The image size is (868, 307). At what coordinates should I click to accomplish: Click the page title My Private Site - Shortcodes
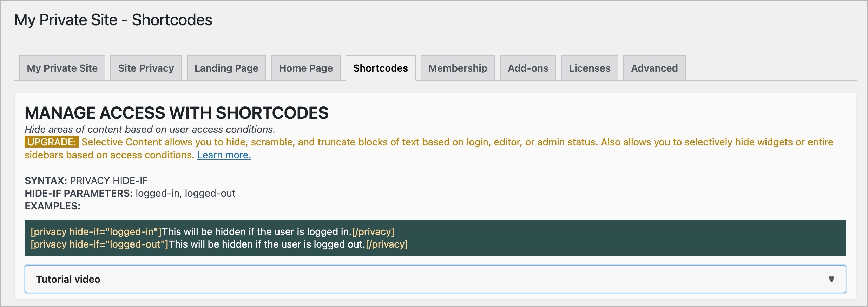[x=113, y=20]
